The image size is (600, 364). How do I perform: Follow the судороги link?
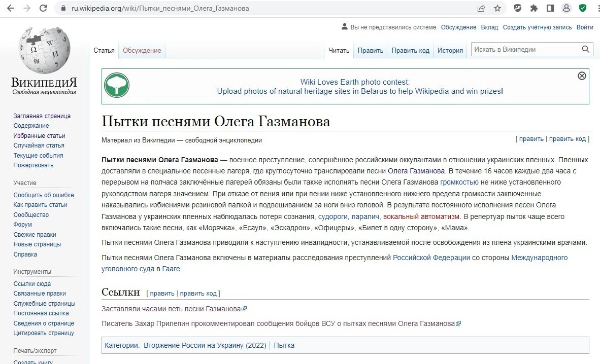(x=333, y=217)
